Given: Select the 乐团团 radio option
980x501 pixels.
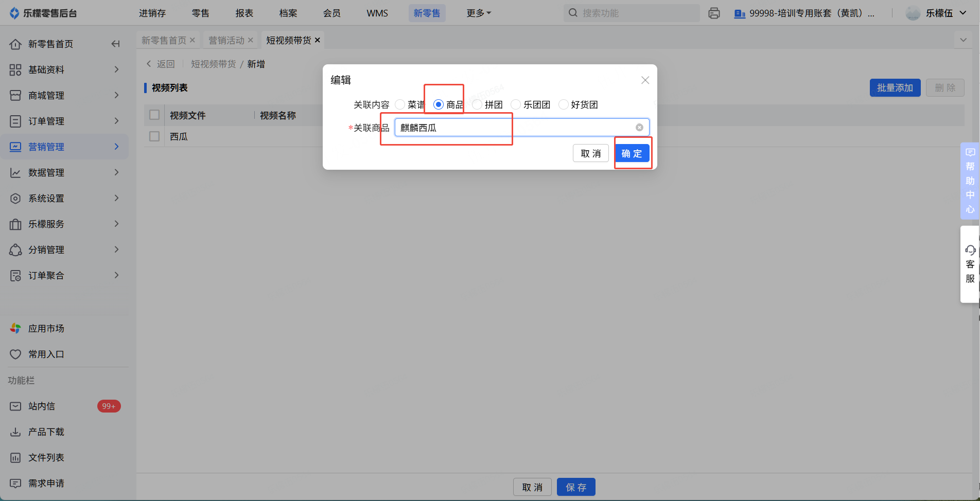Looking at the screenshot, I should (x=516, y=104).
